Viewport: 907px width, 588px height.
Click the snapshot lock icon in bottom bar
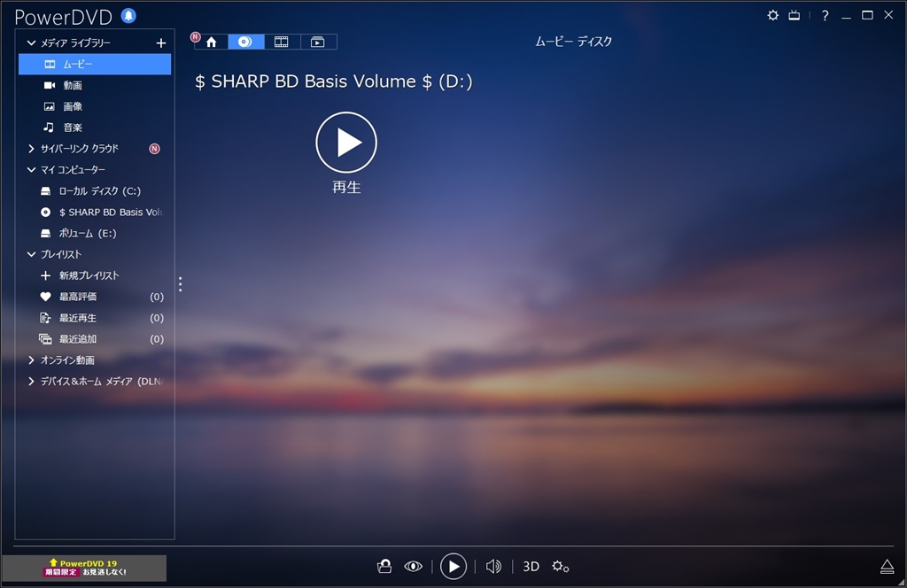(x=384, y=566)
